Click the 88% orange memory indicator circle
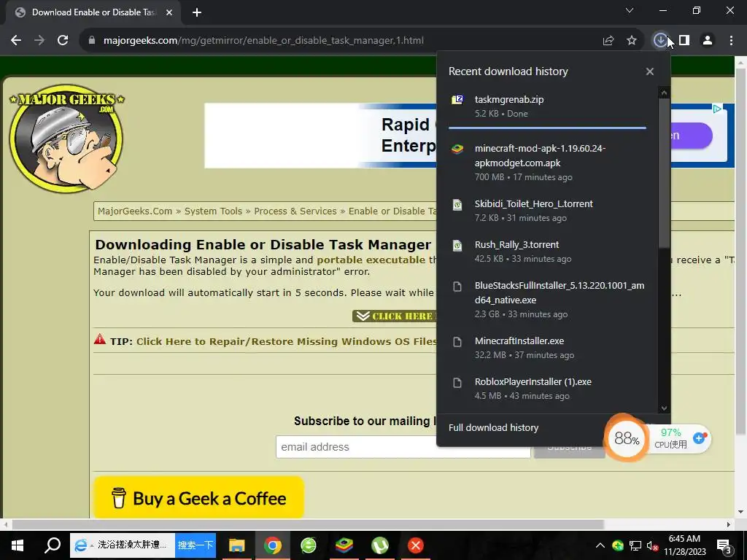The image size is (747, 560). (626, 438)
